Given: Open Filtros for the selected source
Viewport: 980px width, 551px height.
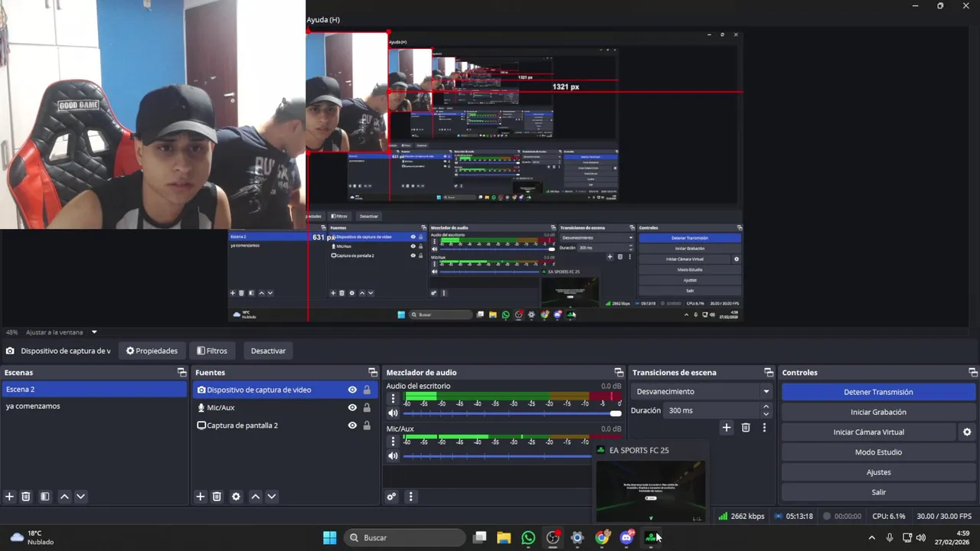Looking at the screenshot, I should click(212, 350).
